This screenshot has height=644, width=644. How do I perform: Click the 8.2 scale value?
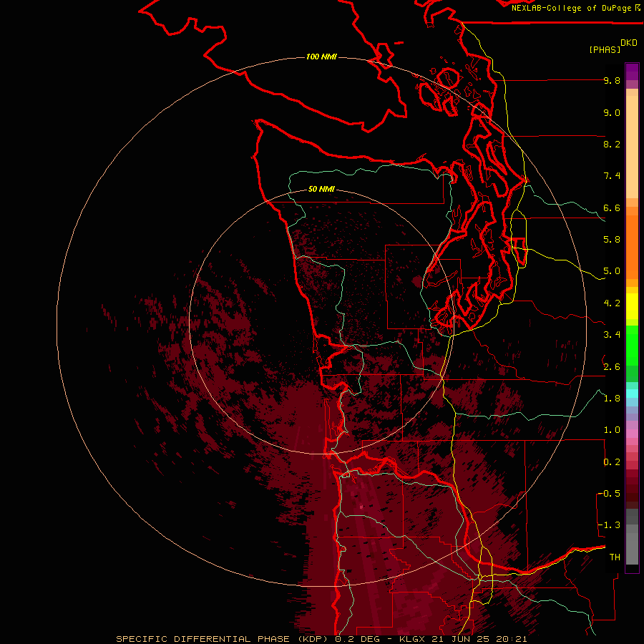[x=612, y=144]
